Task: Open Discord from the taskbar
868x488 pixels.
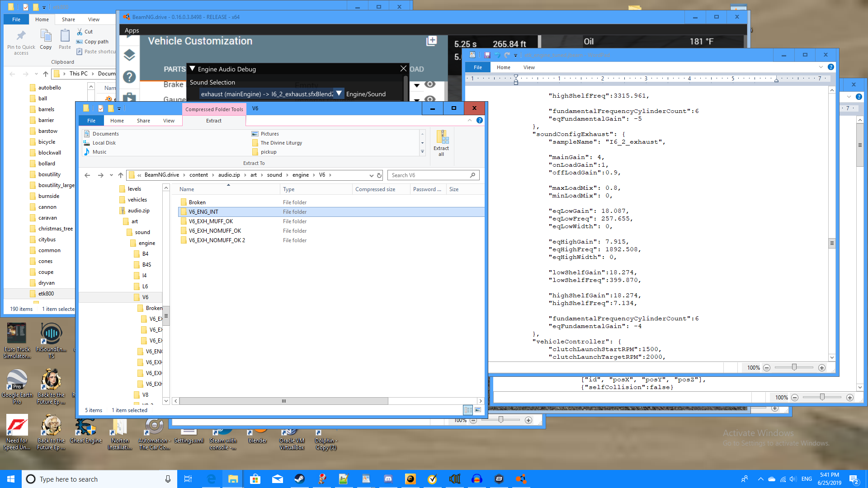Action: [388, 479]
